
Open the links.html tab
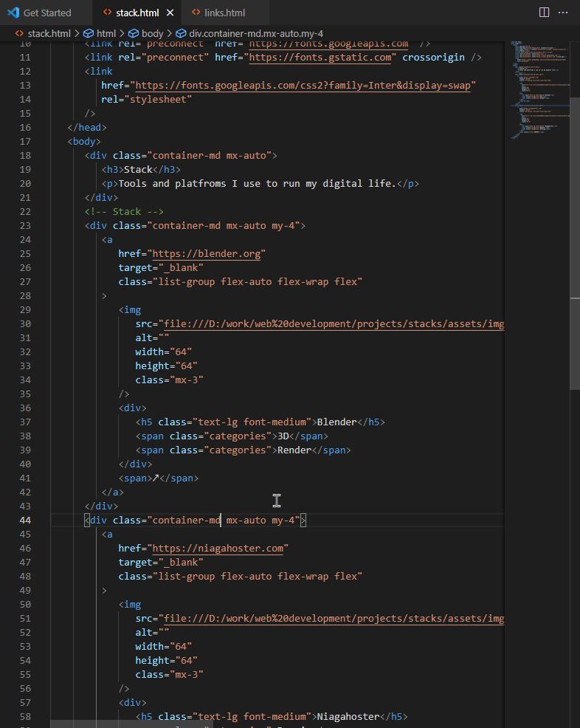[224, 13]
